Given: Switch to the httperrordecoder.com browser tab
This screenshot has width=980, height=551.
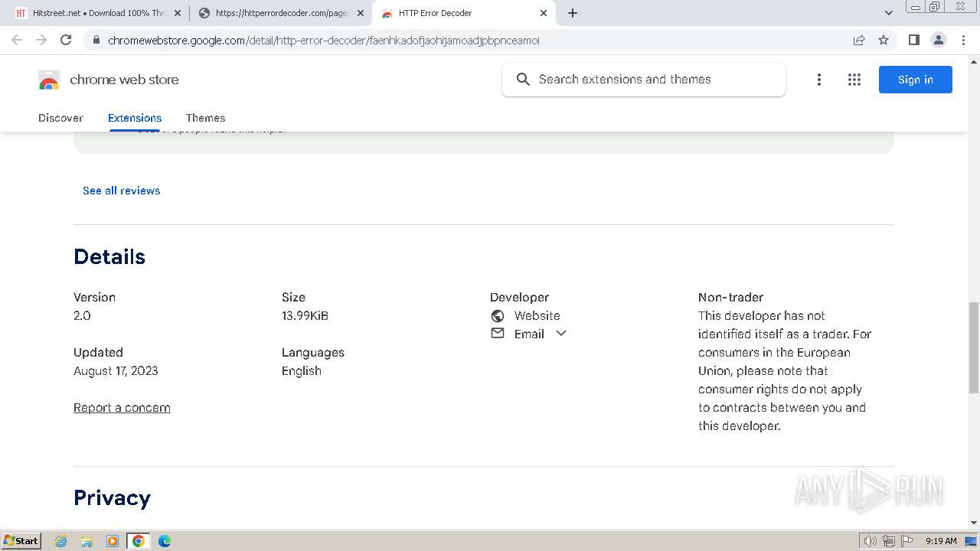Looking at the screenshot, I should pyautogui.click(x=281, y=13).
